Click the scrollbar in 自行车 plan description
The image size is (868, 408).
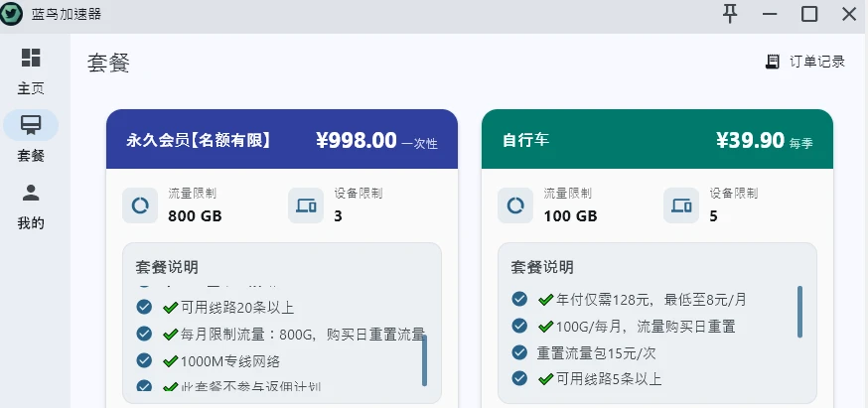click(x=799, y=311)
